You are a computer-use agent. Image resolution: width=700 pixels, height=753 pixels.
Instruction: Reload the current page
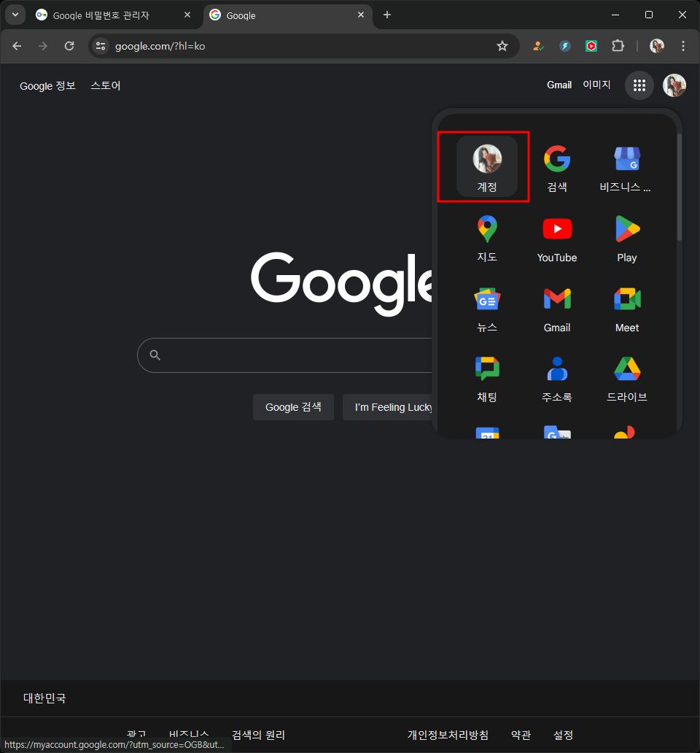pyautogui.click(x=69, y=46)
